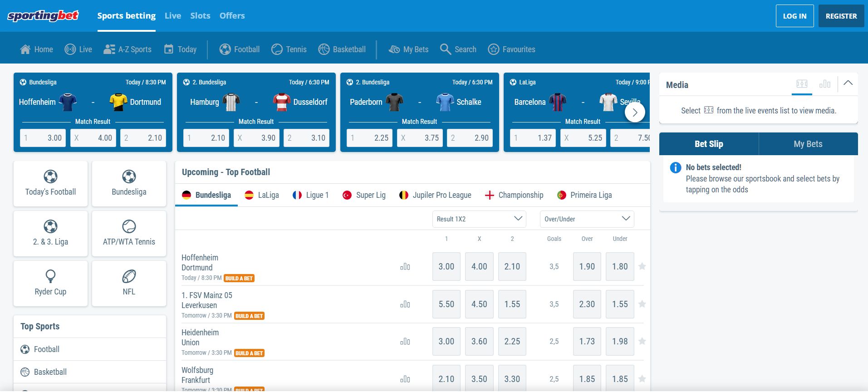Pick Hamburg odds 2.10 in featured card
This screenshot has height=392, width=868.
pos(206,138)
